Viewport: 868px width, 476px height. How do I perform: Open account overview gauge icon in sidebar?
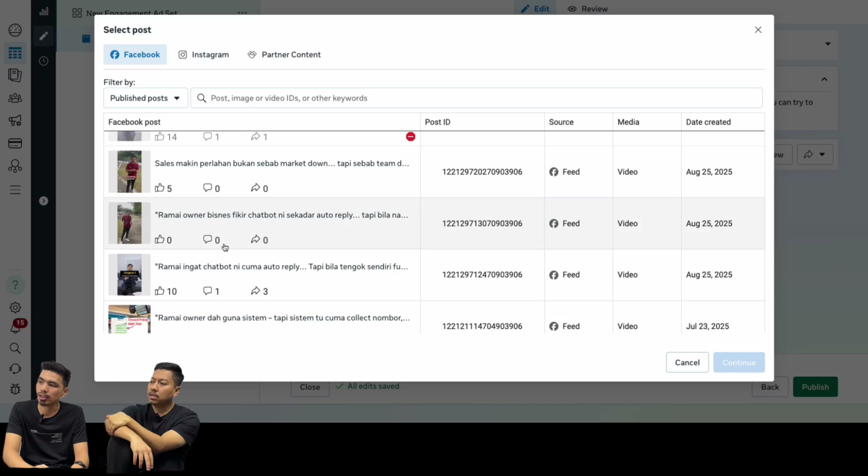coord(15,30)
